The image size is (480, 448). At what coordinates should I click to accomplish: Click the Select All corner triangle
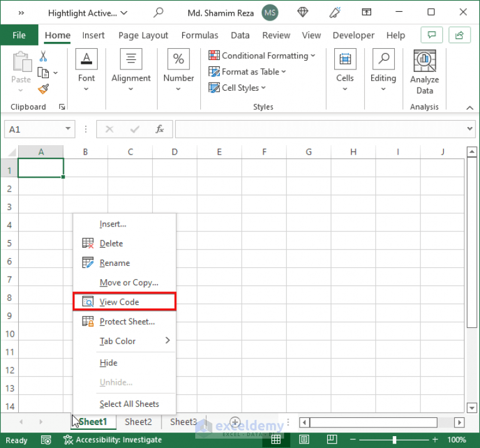point(12,152)
